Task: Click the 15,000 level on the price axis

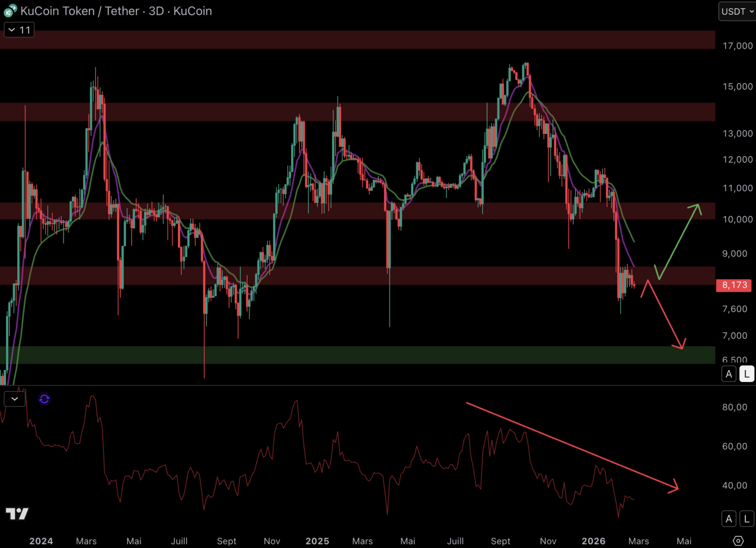Action: coord(737,87)
